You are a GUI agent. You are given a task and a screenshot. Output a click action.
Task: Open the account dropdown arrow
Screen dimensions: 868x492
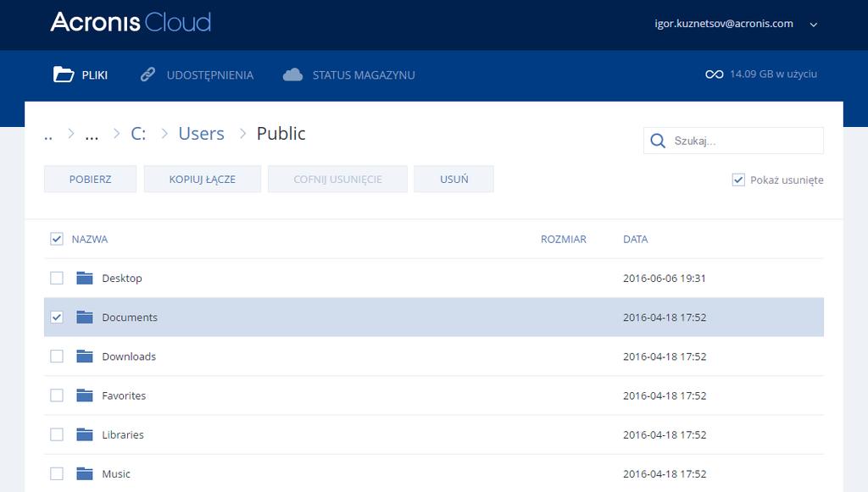click(813, 25)
